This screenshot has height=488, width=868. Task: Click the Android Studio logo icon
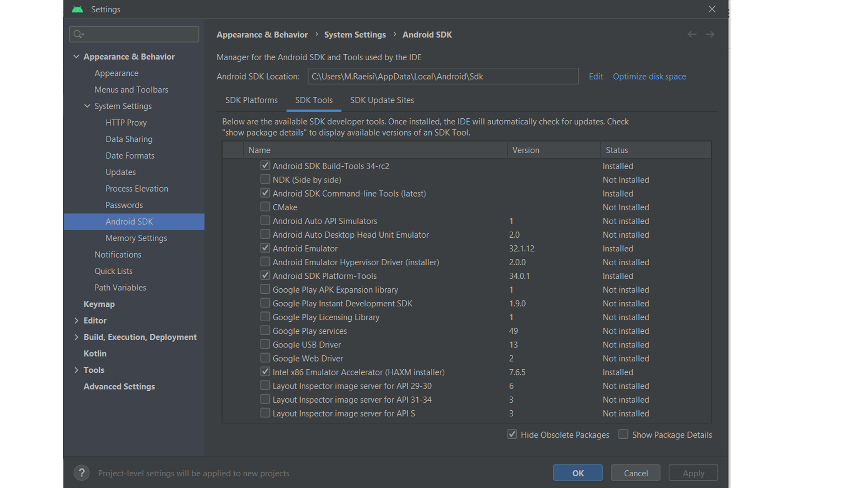pyautogui.click(x=77, y=9)
